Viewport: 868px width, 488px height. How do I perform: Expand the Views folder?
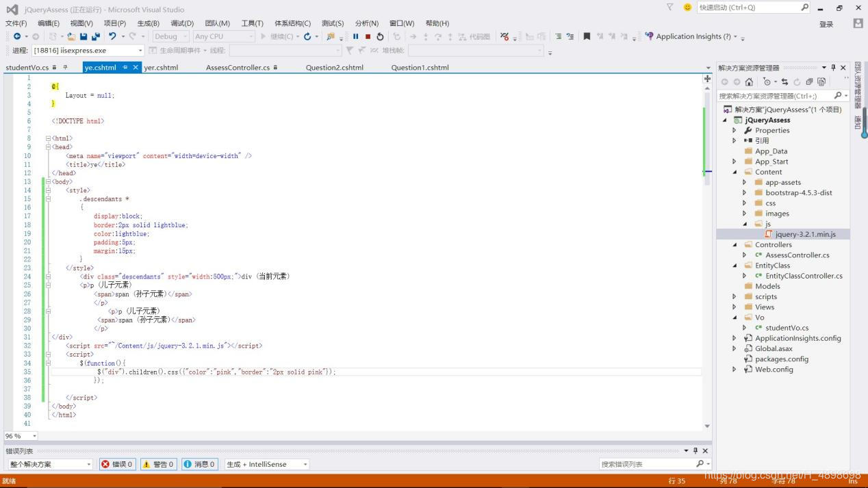(x=735, y=307)
